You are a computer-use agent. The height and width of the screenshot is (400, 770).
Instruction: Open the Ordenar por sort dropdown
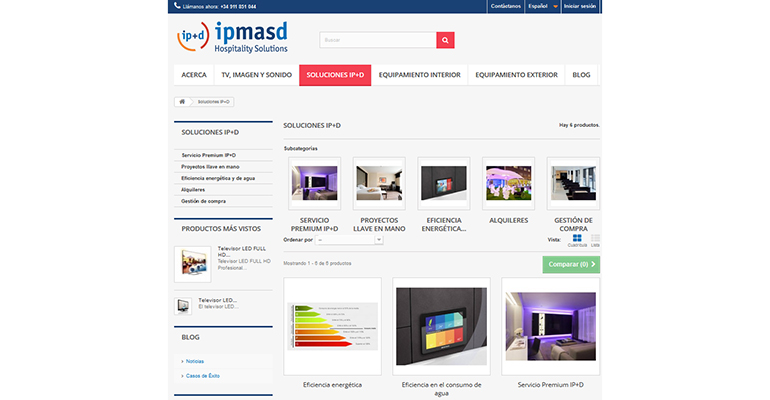(349, 240)
